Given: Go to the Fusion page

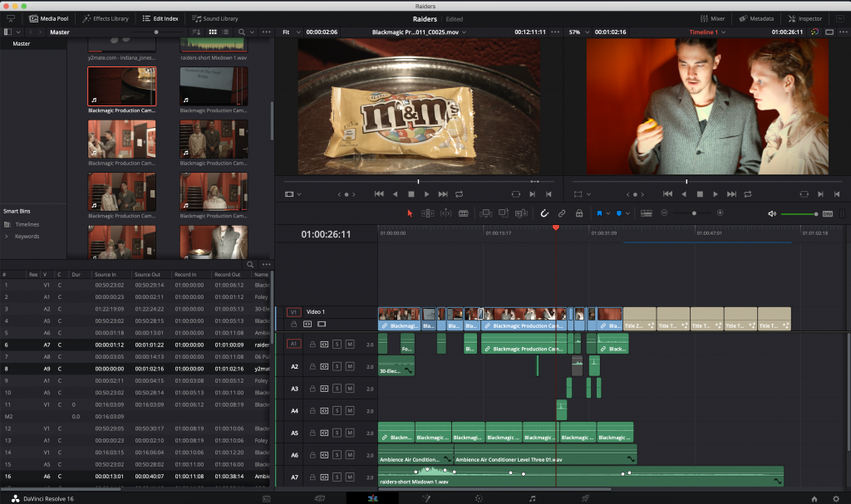Looking at the screenshot, I should click(x=426, y=498).
